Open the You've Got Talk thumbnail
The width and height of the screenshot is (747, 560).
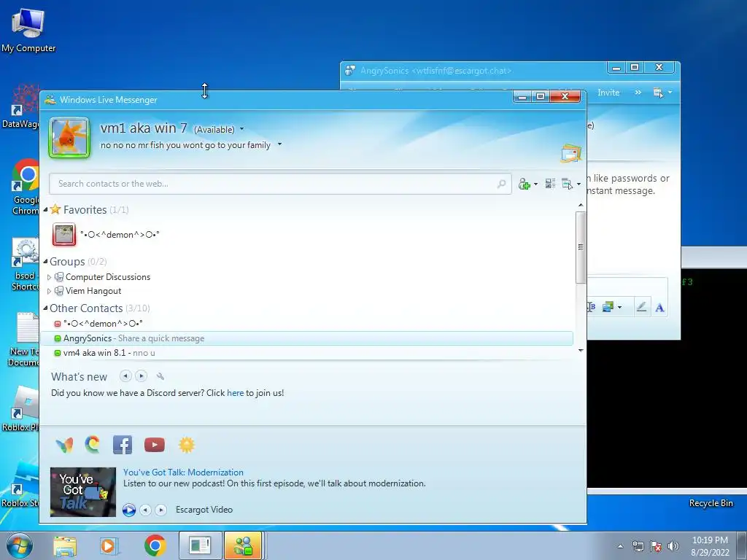pos(83,492)
